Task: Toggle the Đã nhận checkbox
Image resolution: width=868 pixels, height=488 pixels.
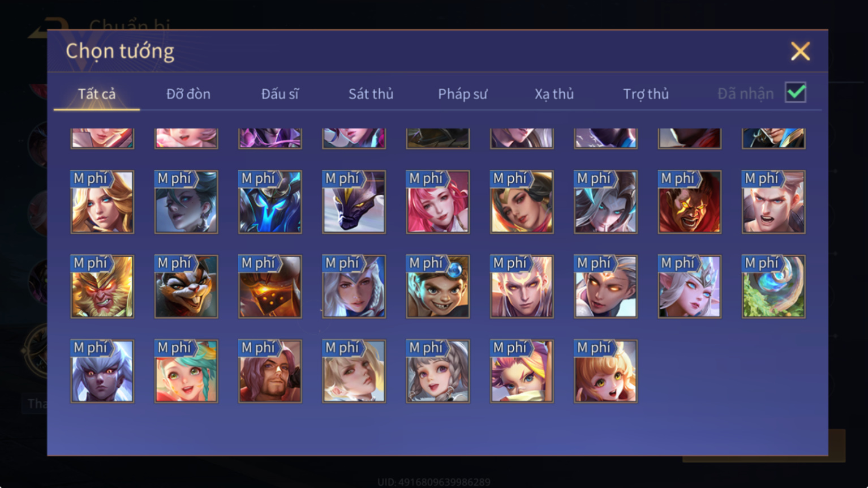Action: [796, 92]
